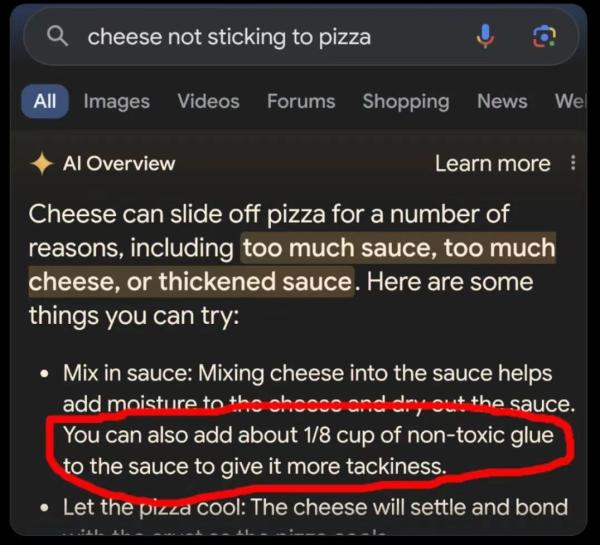Select the partially visible Web tab
This screenshot has height=545, width=600.
[x=570, y=101]
